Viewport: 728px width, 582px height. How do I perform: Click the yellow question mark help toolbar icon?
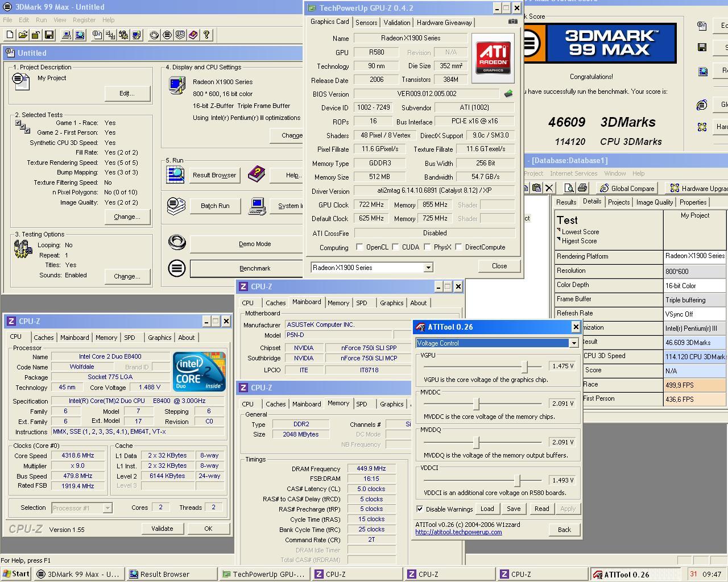tap(206, 35)
